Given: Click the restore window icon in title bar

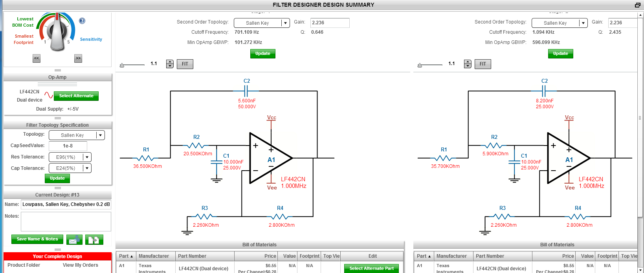Looking at the screenshot, I should coord(637,5).
